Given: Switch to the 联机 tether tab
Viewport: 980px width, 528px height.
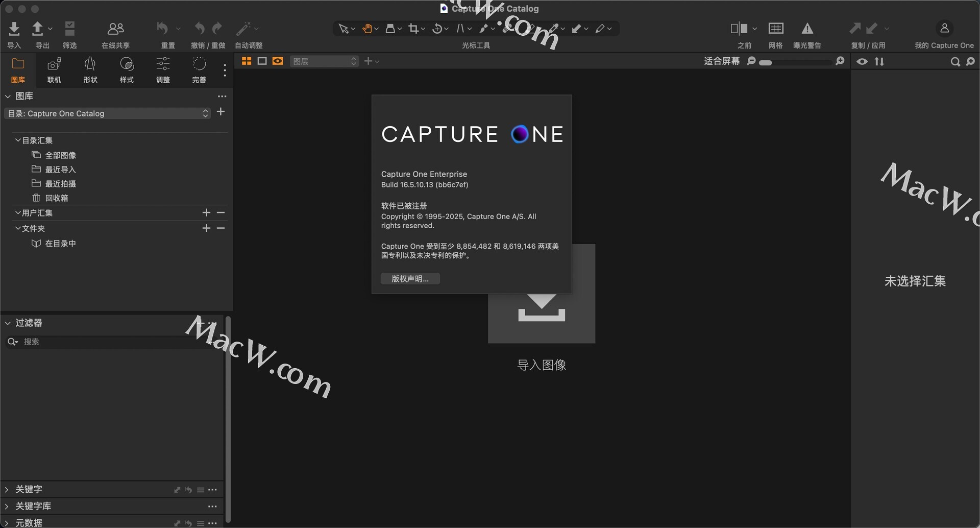Looking at the screenshot, I should tap(54, 70).
